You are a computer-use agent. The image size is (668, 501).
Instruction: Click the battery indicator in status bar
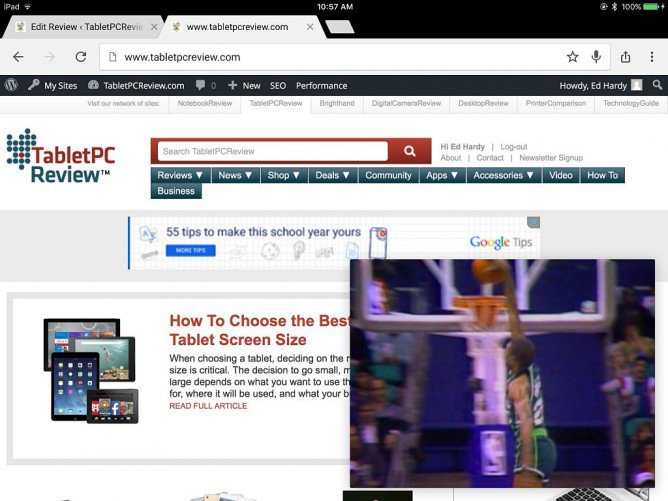pos(653,6)
